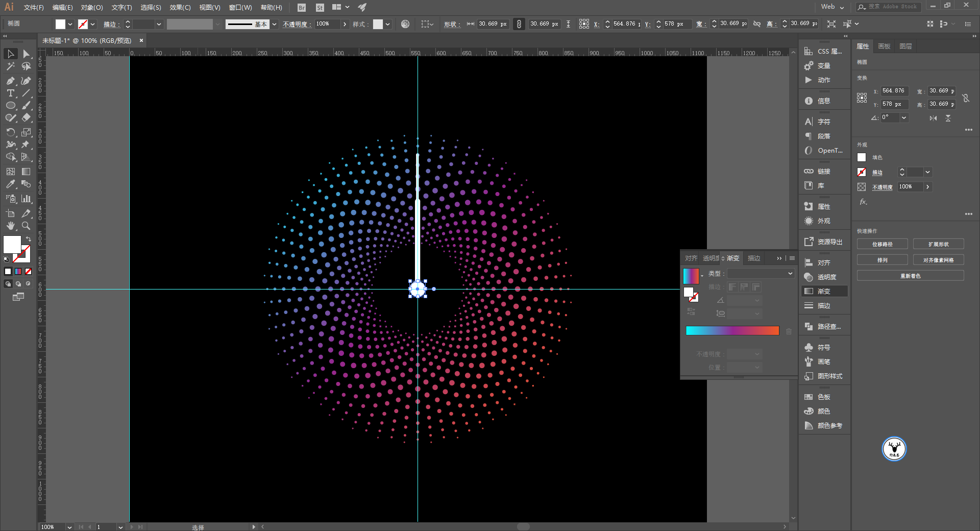Expand the gradient 类型 dropdown

761,274
